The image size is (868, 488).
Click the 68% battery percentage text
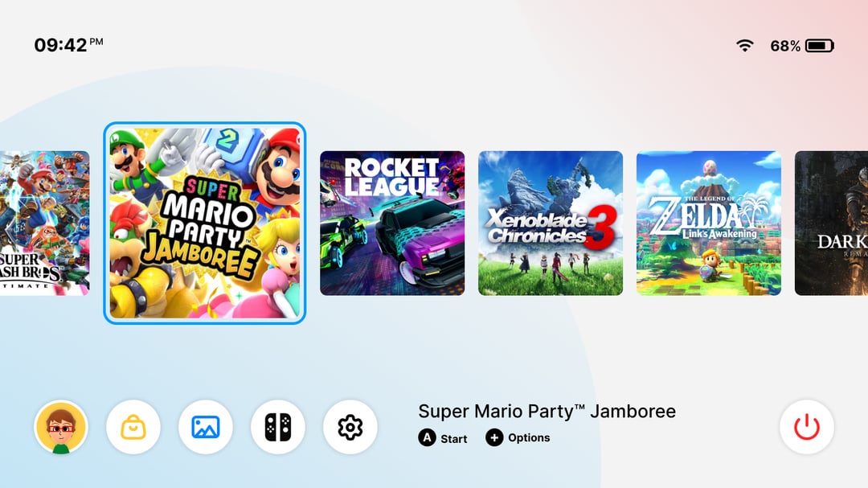point(785,46)
